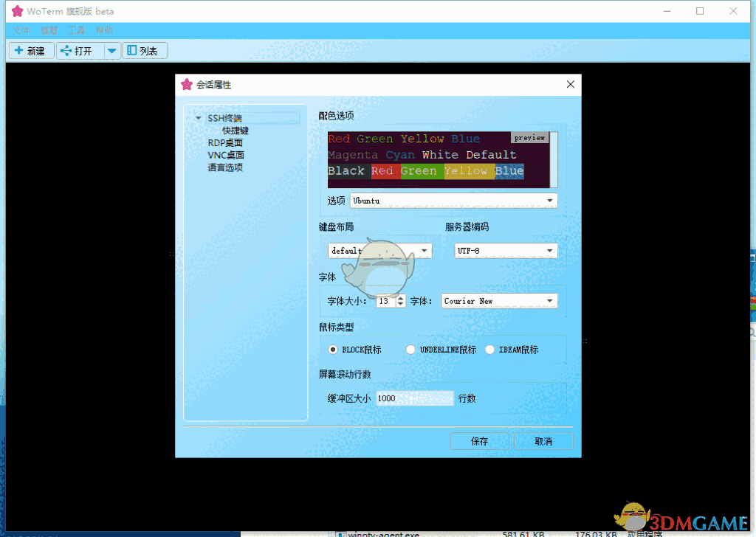The width and height of the screenshot is (756, 537).
Task: Click the flower icon in dialog title bar
Action: click(x=186, y=85)
